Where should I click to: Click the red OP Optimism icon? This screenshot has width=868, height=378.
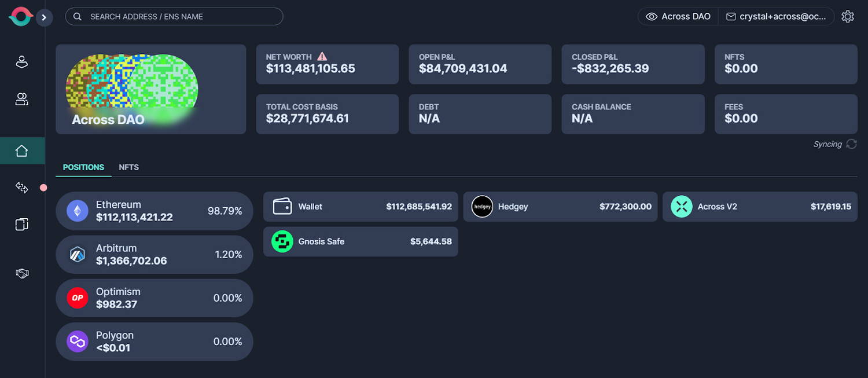pyautogui.click(x=77, y=298)
